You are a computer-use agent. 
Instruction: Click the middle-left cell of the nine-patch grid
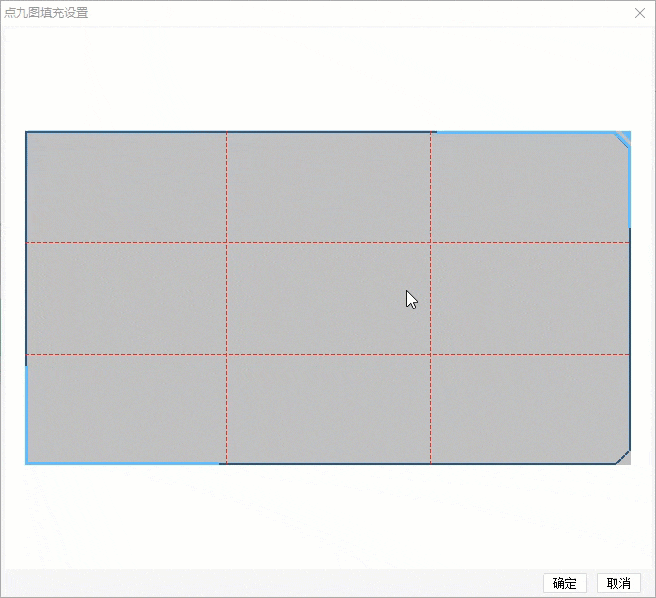(x=126, y=298)
